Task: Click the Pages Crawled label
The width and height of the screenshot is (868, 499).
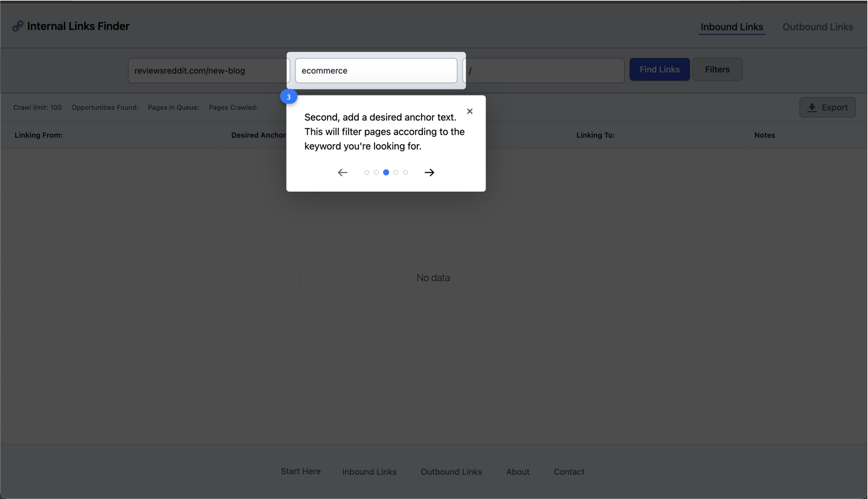Action: click(x=233, y=107)
